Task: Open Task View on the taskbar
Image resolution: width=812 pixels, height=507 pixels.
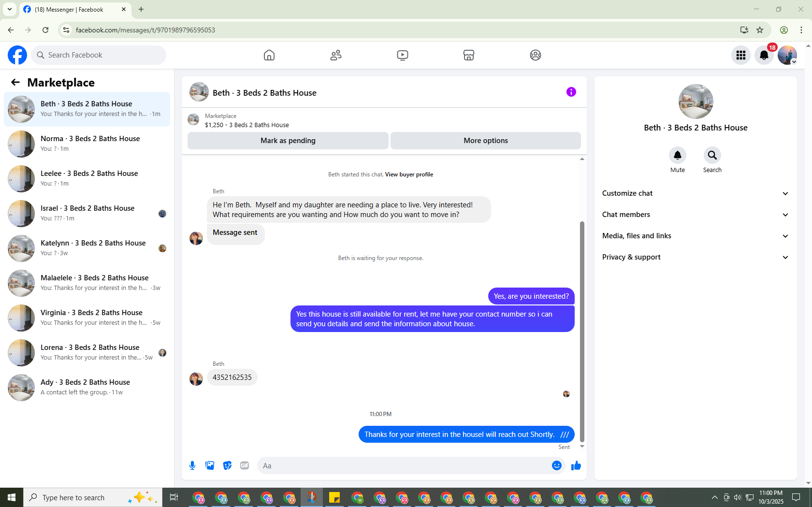Action: [174, 497]
